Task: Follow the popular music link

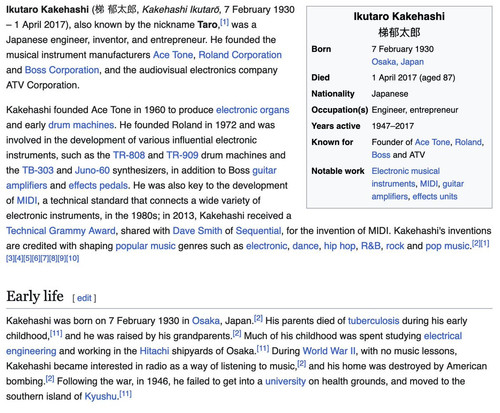Action: (145, 246)
